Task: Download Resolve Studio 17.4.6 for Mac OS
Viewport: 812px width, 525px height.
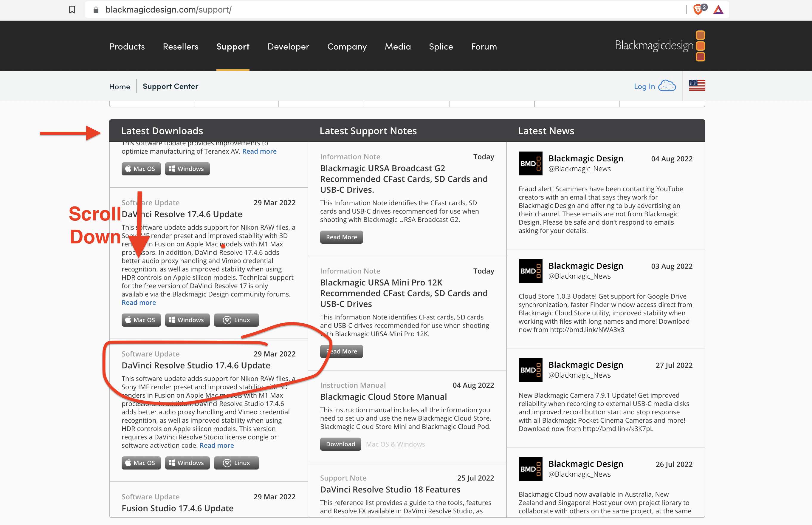Action: click(x=141, y=463)
